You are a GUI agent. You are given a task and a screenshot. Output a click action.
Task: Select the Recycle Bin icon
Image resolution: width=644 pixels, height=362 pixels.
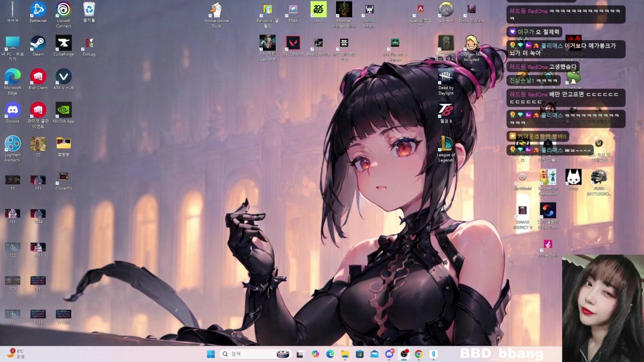(89, 13)
